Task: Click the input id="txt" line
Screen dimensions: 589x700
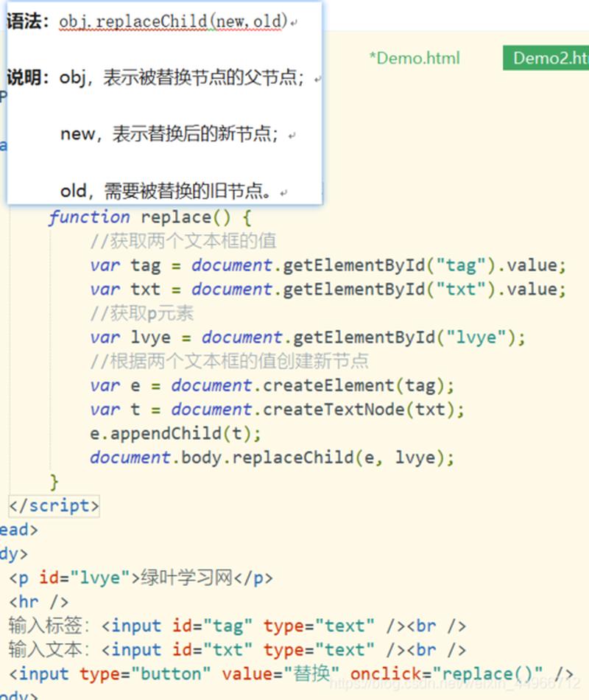Action: coord(237,651)
